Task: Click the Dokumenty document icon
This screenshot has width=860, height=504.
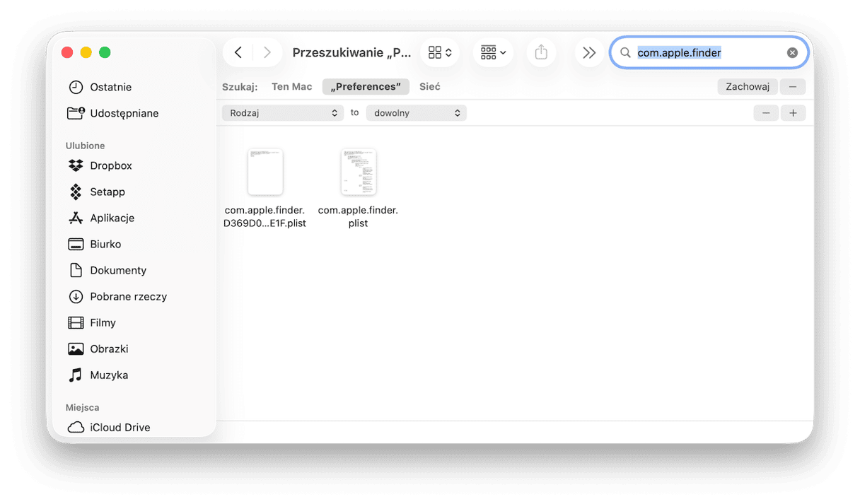Action: point(76,270)
